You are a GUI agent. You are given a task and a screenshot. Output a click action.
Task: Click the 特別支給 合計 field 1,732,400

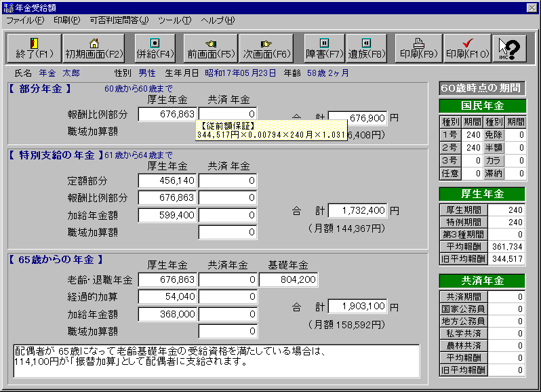click(357, 210)
